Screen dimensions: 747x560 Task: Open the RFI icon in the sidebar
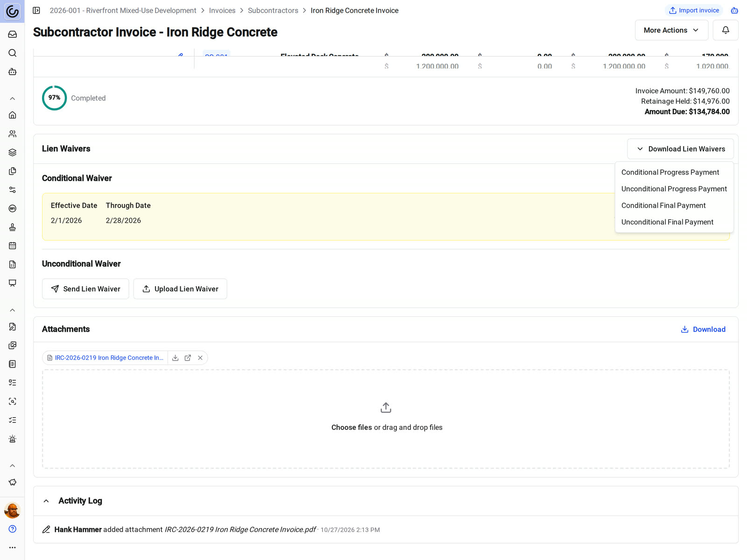13,209
